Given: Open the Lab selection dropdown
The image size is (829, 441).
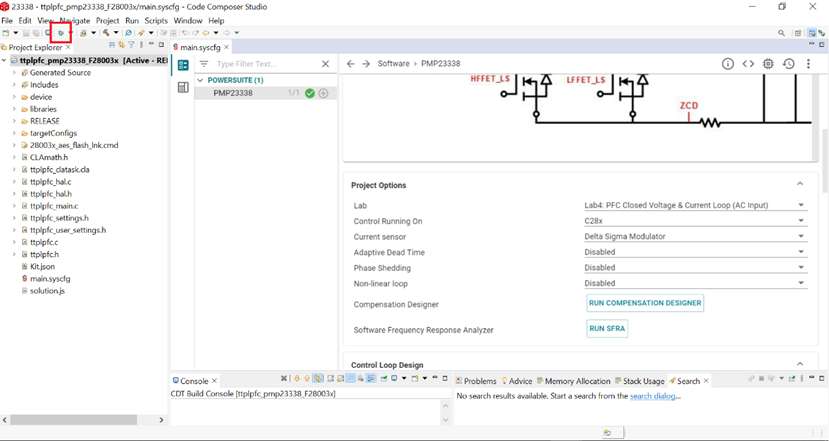Looking at the screenshot, I should tap(800, 206).
